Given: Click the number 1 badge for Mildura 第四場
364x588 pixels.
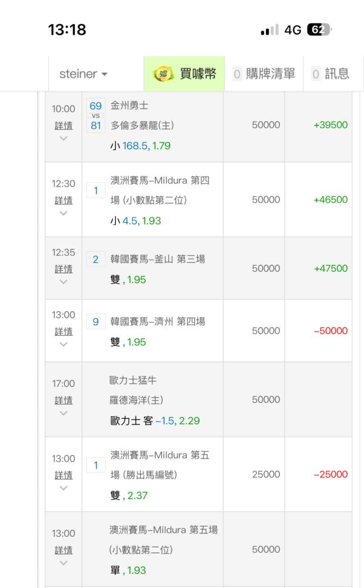Looking at the screenshot, I should point(96,191).
